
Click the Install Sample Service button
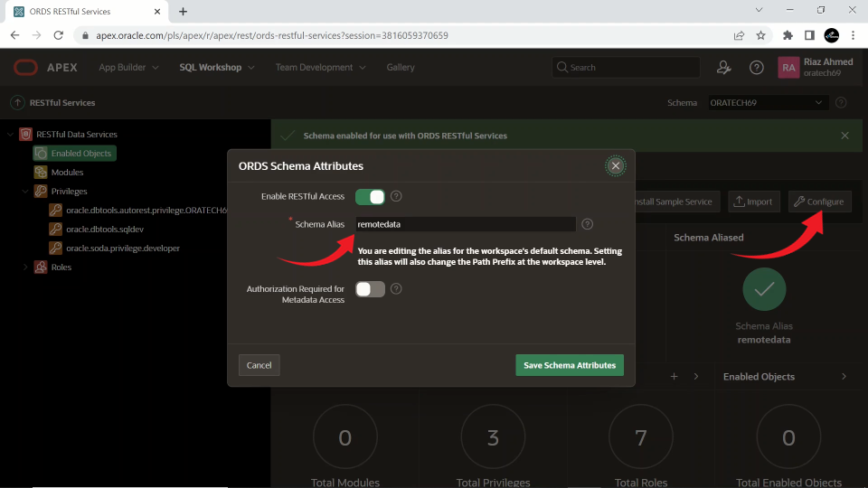pos(673,202)
